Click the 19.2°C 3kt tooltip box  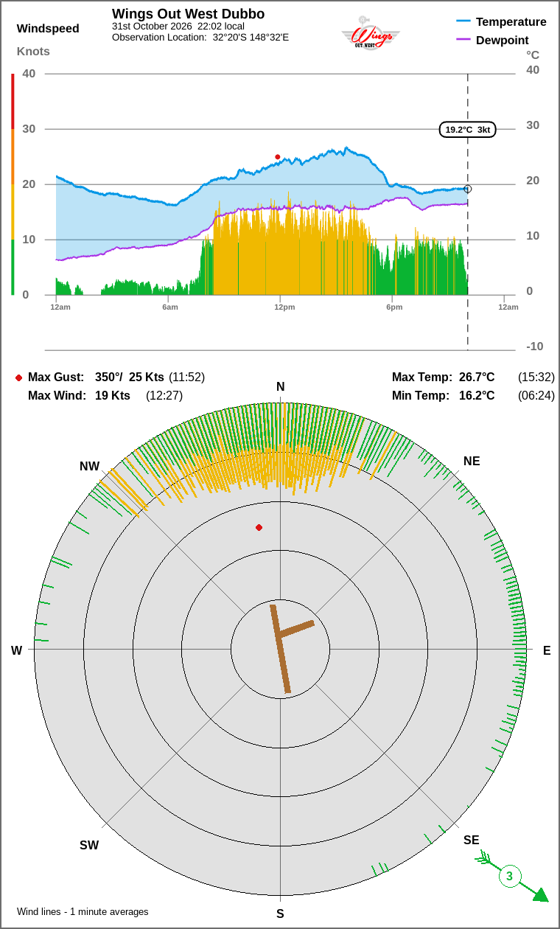(x=468, y=130)
